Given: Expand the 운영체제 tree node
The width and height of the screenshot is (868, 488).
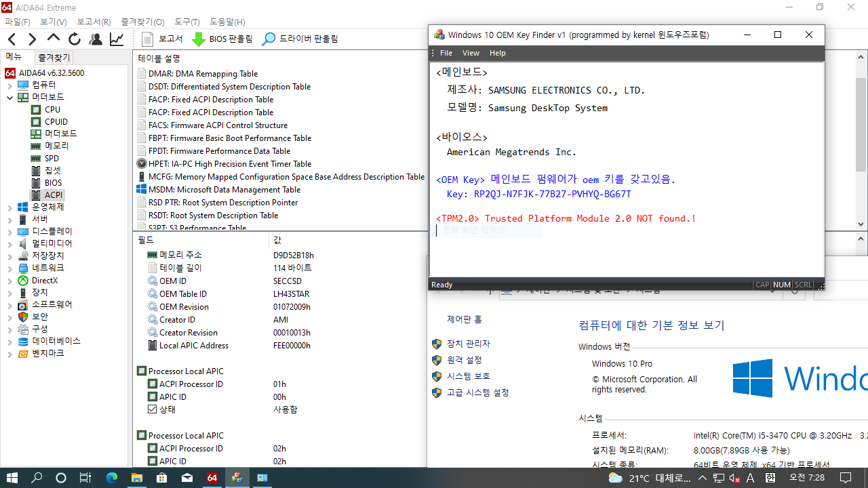Looking at the screenshot, I should [x=9, y=207].
